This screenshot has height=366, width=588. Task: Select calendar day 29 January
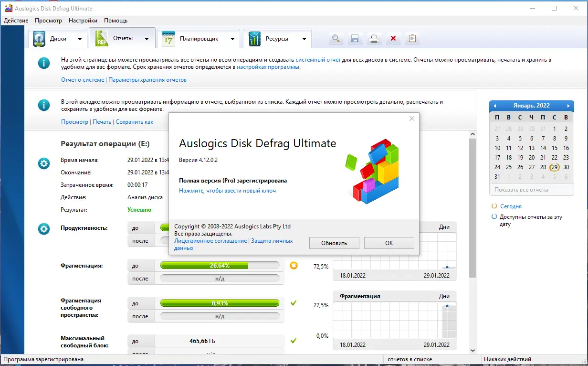[x=554, y=167]
